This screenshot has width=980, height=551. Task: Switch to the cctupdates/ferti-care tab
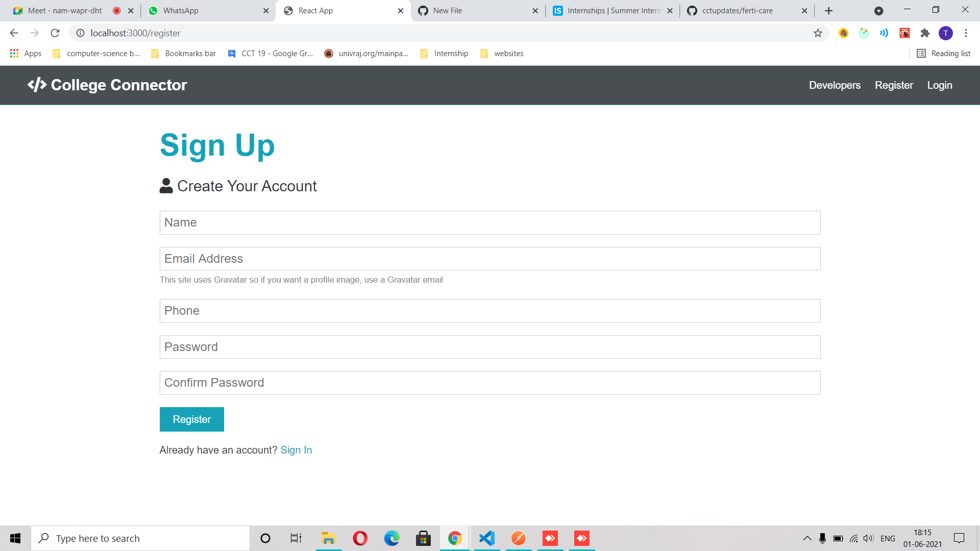pyautogui.click(x=738, y=11)
